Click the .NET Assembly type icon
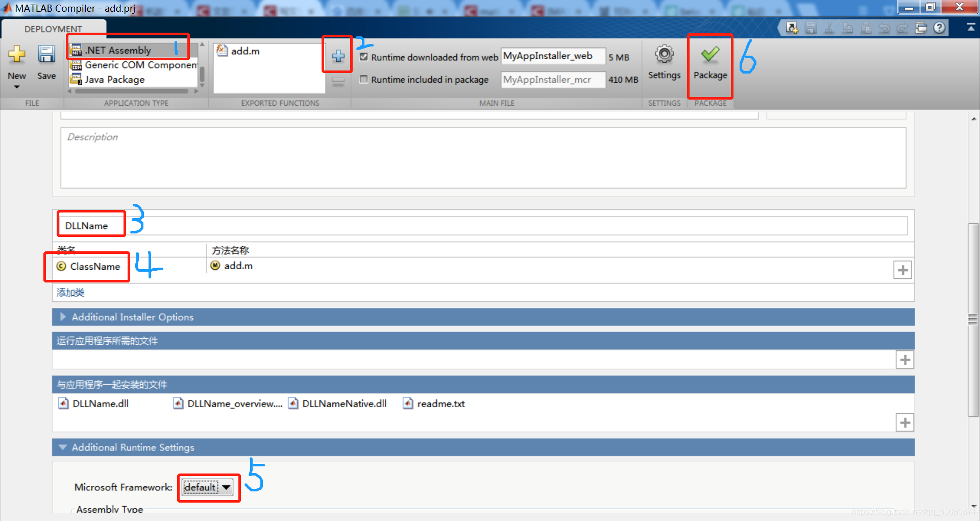This screenshot has width=980, height=521. (x=77, y=50)
